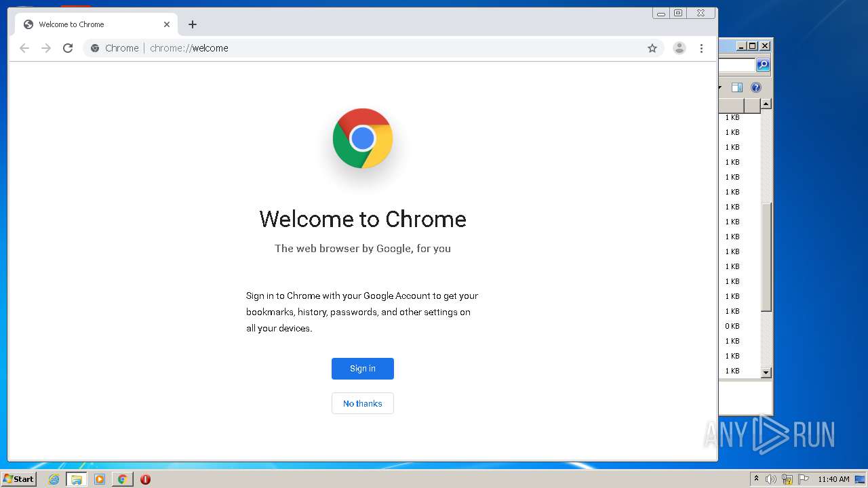The width and height of the screenshot is (868, 488).
Task: Maximize the Explorer window
Action: (753, 46)
